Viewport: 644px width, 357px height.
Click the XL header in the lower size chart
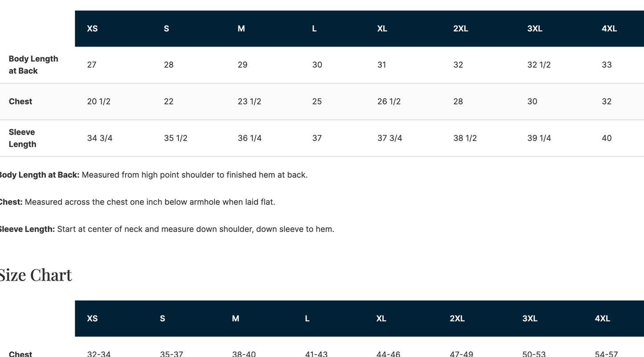point(381,319)
